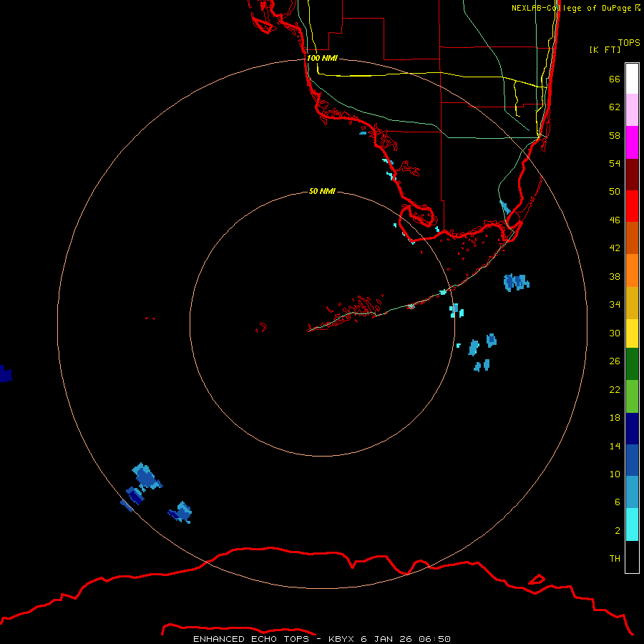Click the "TH" threshold label
644x644 pixels.
coord(615,559)
